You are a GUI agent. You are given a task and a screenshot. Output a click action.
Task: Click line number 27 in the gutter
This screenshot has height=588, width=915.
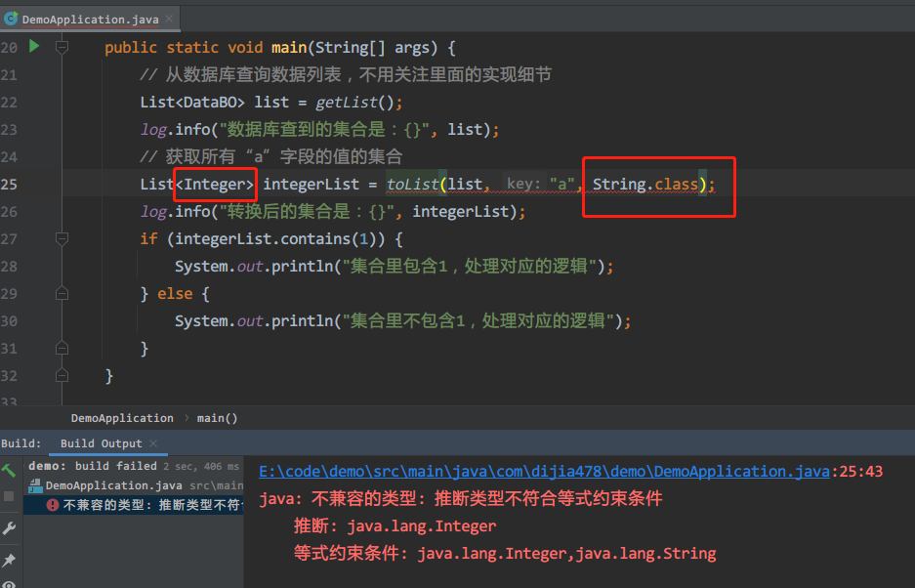tap(9, 239)
